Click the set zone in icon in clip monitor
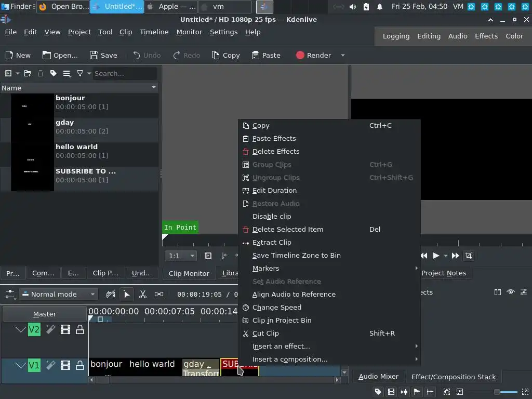Screen dimensions: 532x399 click(x=224, y=256)
